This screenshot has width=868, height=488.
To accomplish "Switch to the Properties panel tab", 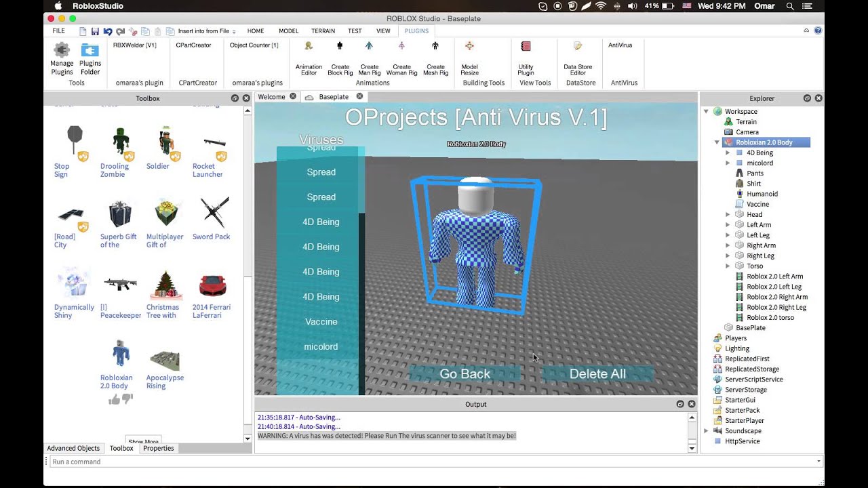I will (x=158, y=448).
